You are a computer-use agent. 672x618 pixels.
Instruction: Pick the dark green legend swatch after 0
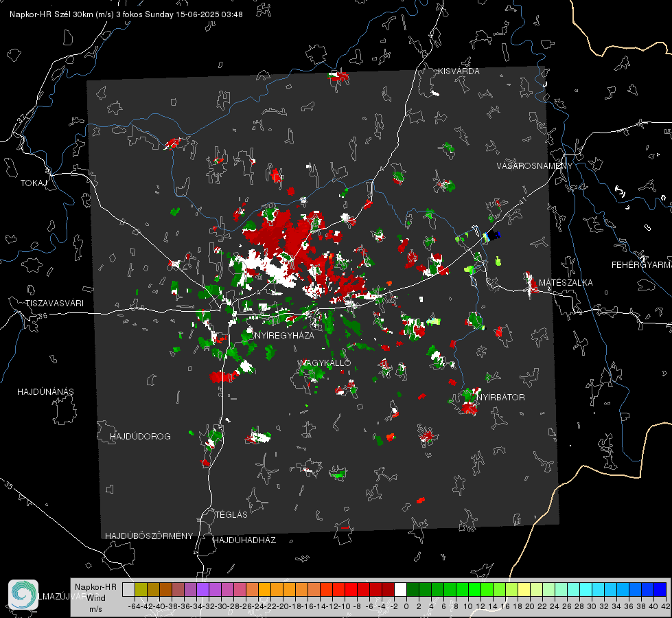coord(413,590)
